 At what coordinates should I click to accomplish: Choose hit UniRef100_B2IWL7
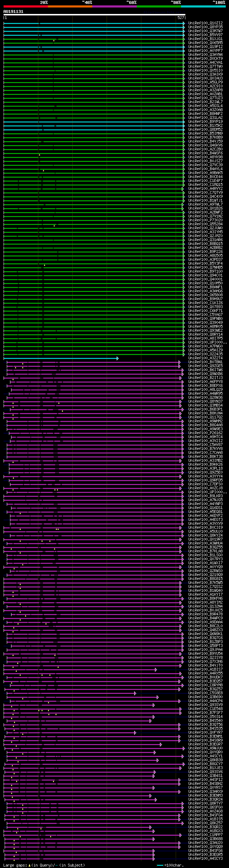205,102
